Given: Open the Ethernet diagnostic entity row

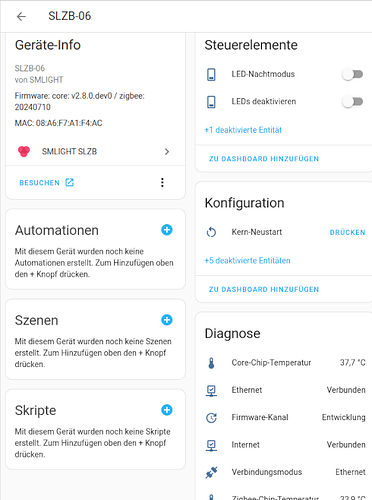Looking at the screenshot, I should pos(286,390).
